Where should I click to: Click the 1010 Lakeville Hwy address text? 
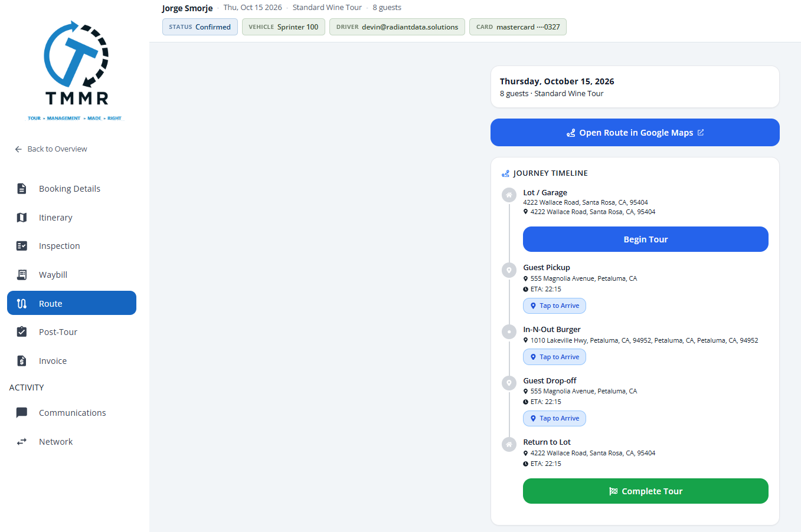pyautogui.click(x=644, y=340)
